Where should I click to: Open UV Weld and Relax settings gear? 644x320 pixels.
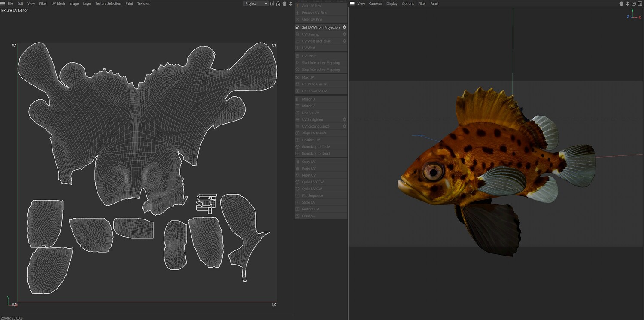[x=344, y=41]
